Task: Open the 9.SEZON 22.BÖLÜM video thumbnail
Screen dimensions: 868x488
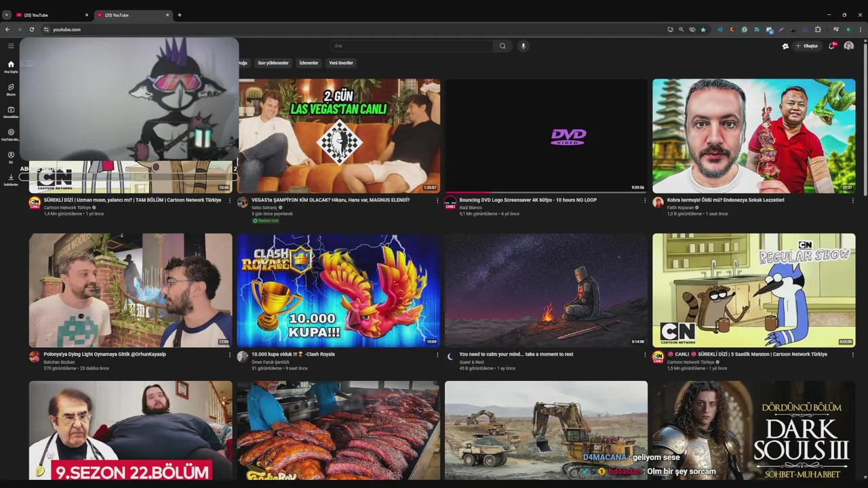Action: (x=130, y=430)
